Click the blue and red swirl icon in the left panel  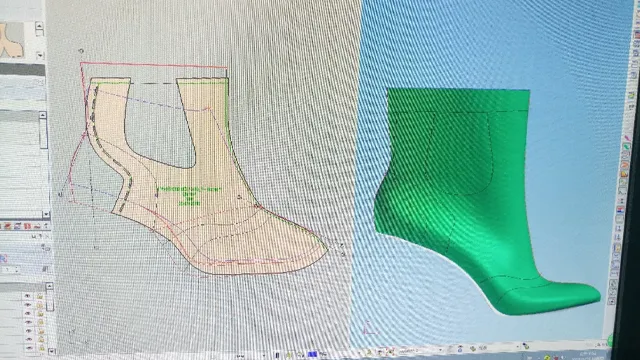[x=3, y=258]
